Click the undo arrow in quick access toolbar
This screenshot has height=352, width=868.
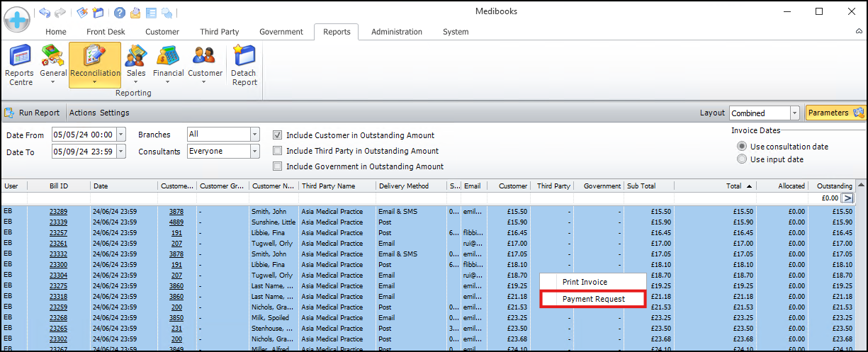(45, 13)
